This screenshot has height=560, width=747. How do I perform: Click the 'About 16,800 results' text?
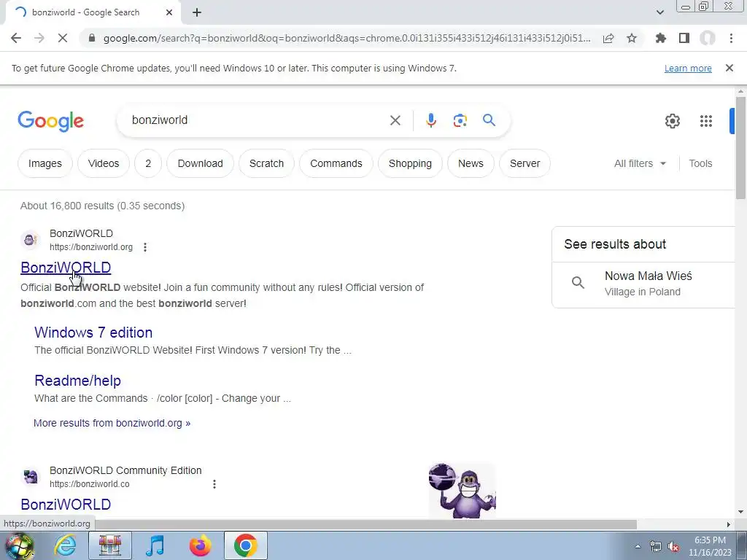102,206
